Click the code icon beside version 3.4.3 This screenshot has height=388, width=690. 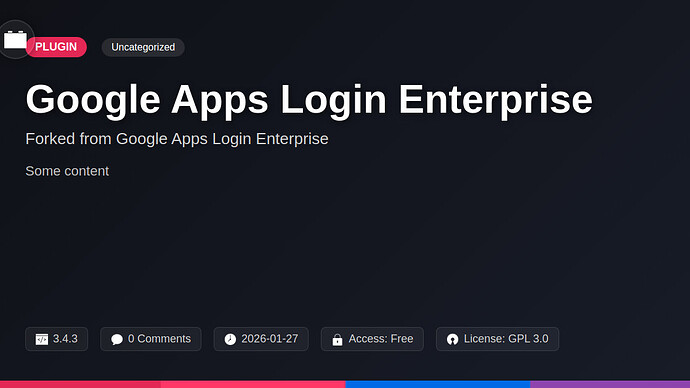(42, 339)
